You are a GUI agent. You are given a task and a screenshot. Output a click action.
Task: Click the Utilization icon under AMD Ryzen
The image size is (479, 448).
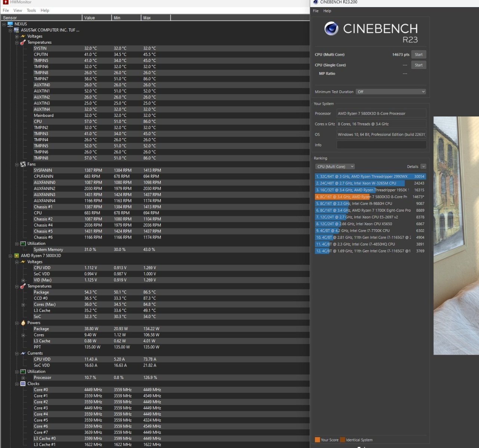coord(23,371)
